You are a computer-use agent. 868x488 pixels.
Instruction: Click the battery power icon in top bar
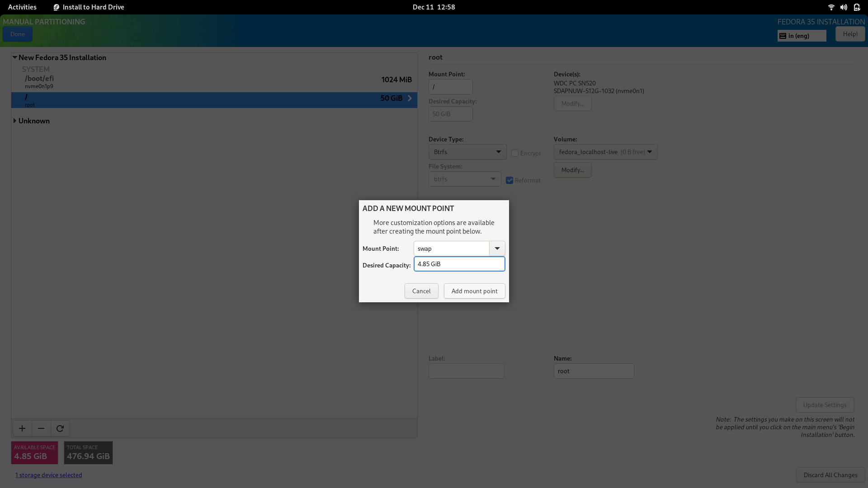857,7
